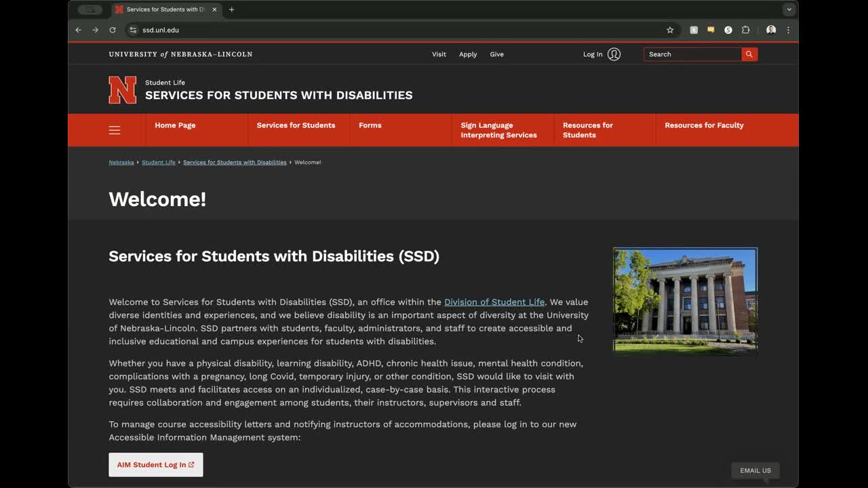This screenshot has width=868, height=488.
Task: Follow the Services for Students with Disabilities breadcrumb
Action: pyautogui.click(x=235, y=163)
